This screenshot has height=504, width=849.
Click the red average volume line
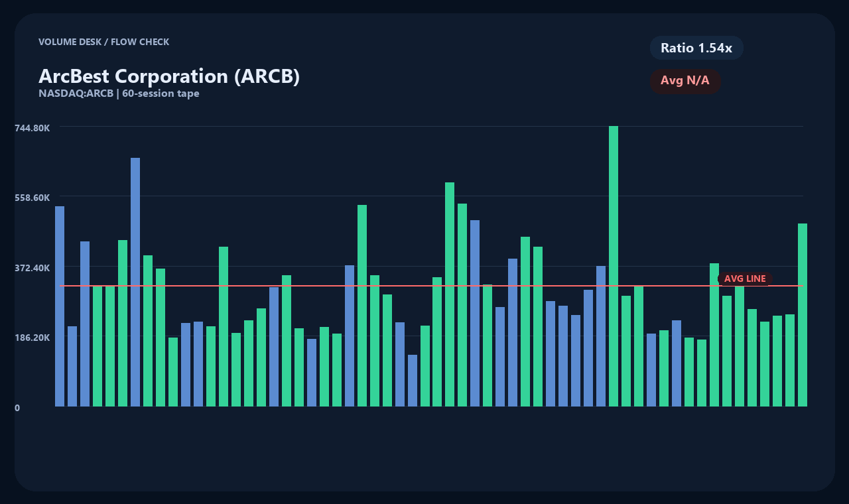point(431,286)
